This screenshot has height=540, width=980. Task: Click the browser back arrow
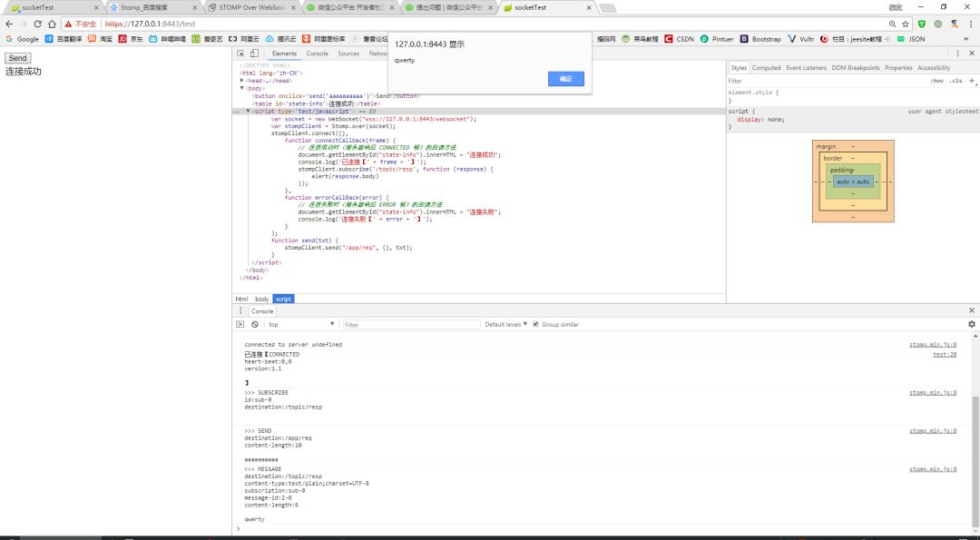9,24
